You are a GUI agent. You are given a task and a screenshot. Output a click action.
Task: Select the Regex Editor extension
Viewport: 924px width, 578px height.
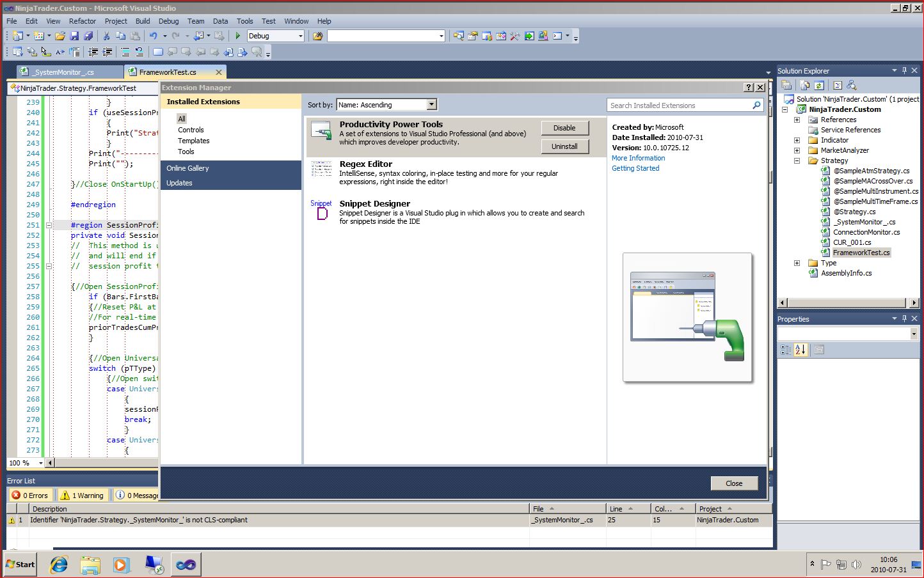click(456, 173)
